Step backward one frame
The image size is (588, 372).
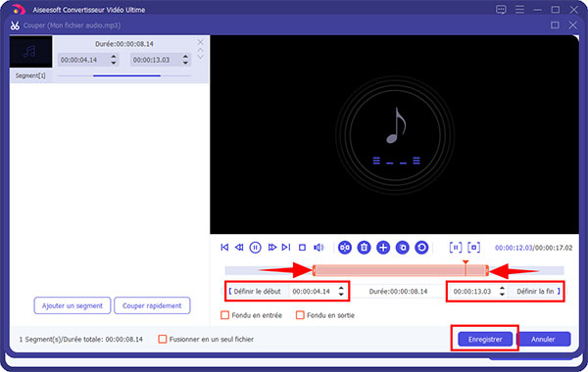239,248
